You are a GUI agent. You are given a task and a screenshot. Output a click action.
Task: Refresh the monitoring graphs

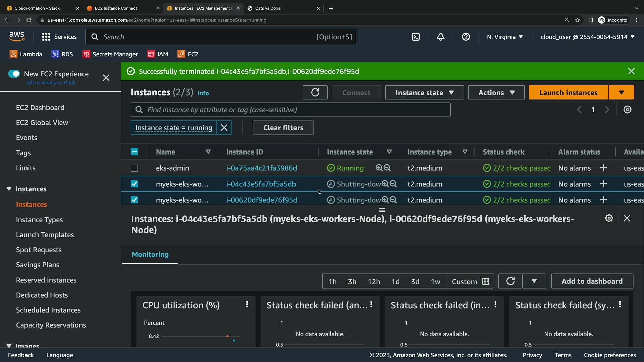click(510, 281)
